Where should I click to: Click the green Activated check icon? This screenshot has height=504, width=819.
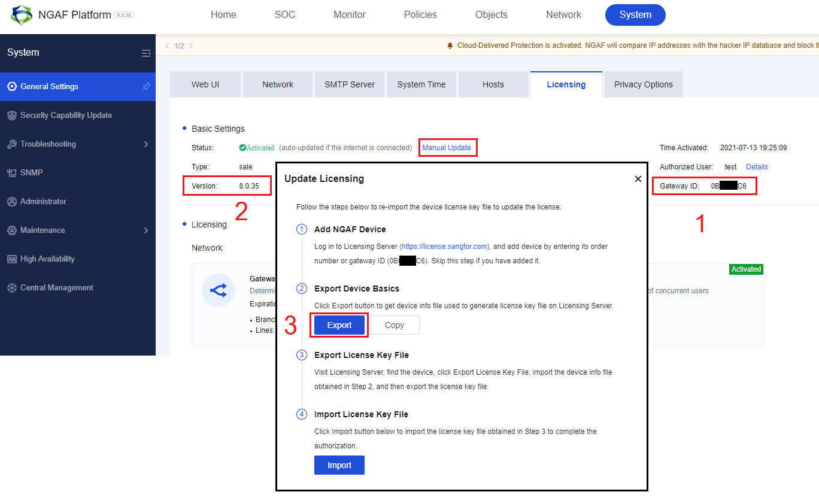tap(242, 148)
